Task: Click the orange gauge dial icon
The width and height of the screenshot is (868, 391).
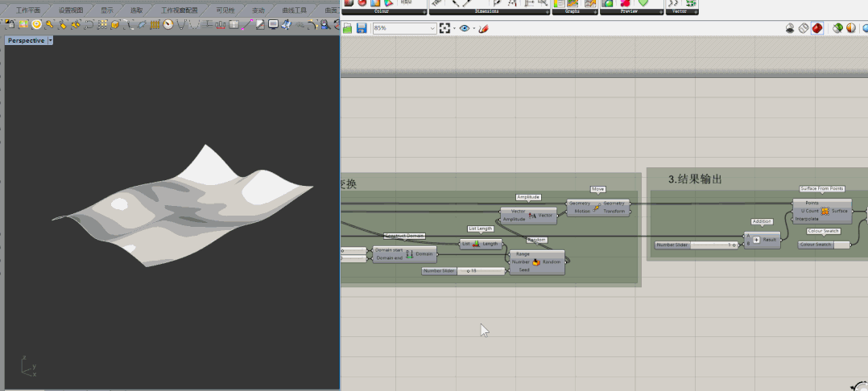Action: pos(168,24)
